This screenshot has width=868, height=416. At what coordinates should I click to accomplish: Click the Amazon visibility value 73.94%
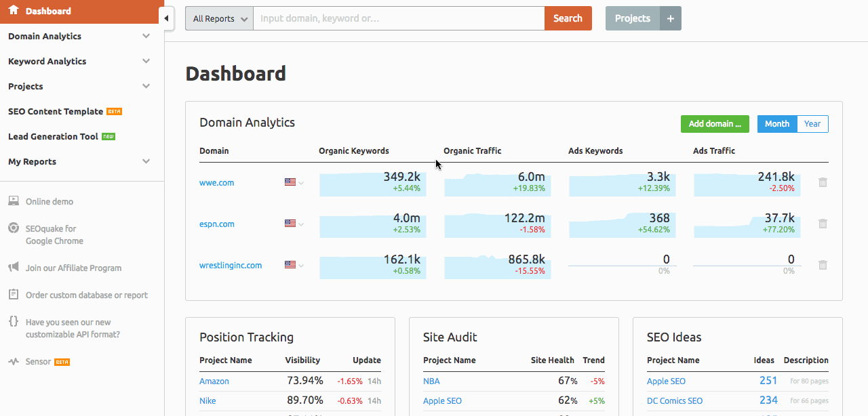point(305,381)
